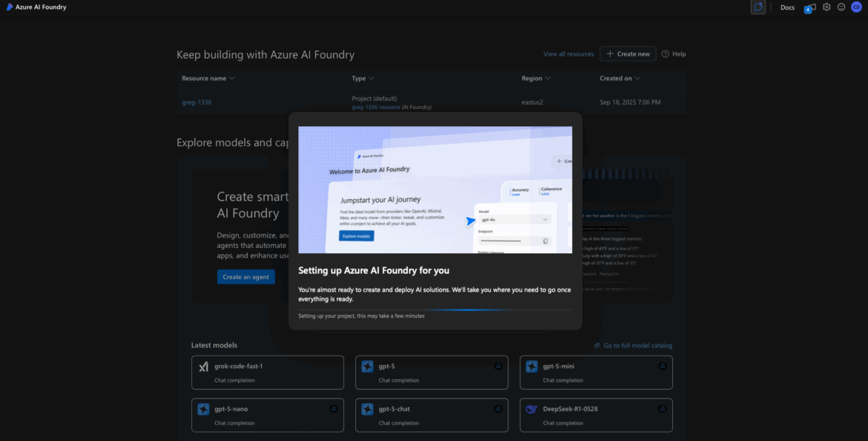Click the Help question mark icon
Viewport: 868px width, 441px height.
665,54
